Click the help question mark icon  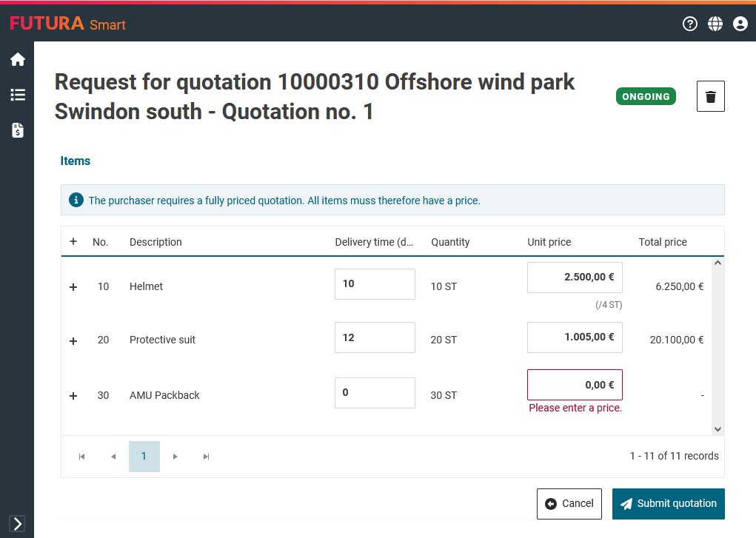(x=689, y=24)
